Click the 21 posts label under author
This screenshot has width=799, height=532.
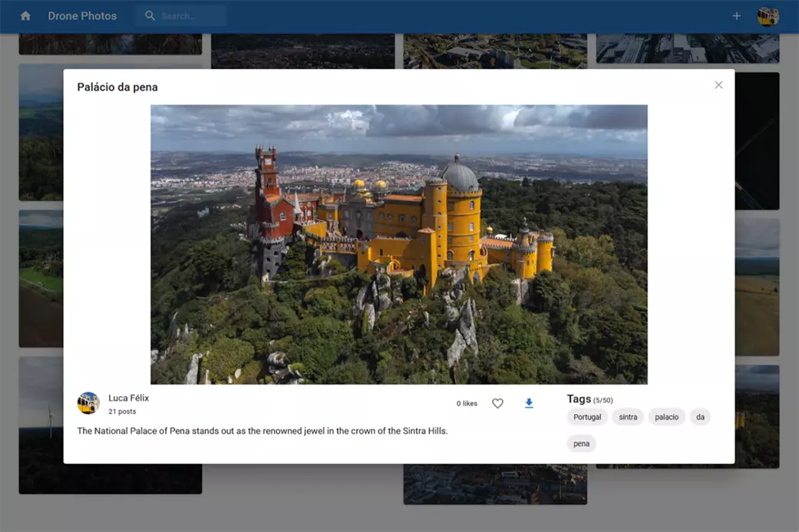click(122, 411)
